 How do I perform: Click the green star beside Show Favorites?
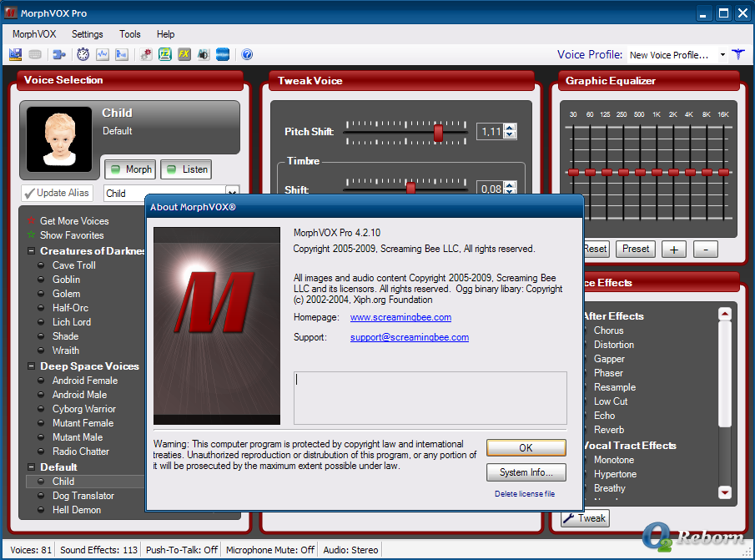[32, 235]
